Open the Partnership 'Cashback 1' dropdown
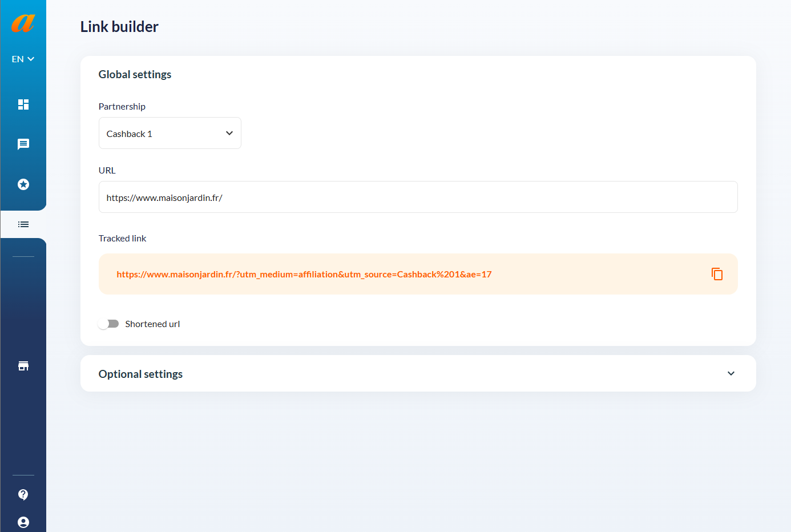The height and width of the screenshot is (532, 791). click(169, 133)
